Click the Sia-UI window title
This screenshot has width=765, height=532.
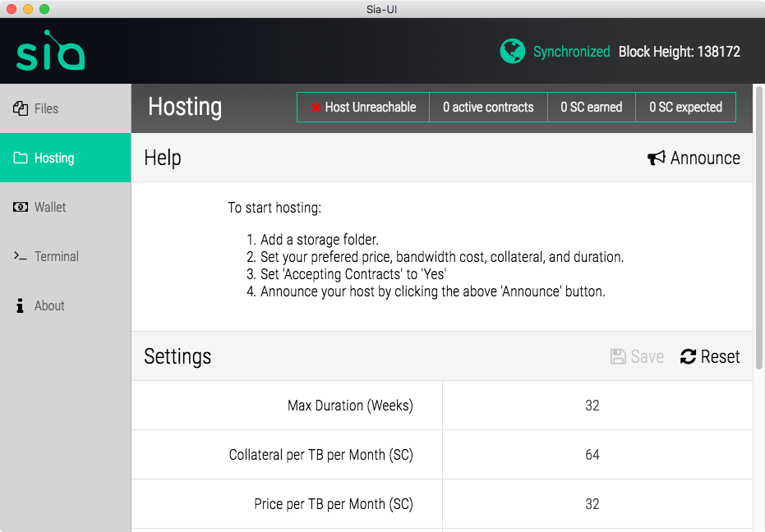tap(382, 9)
